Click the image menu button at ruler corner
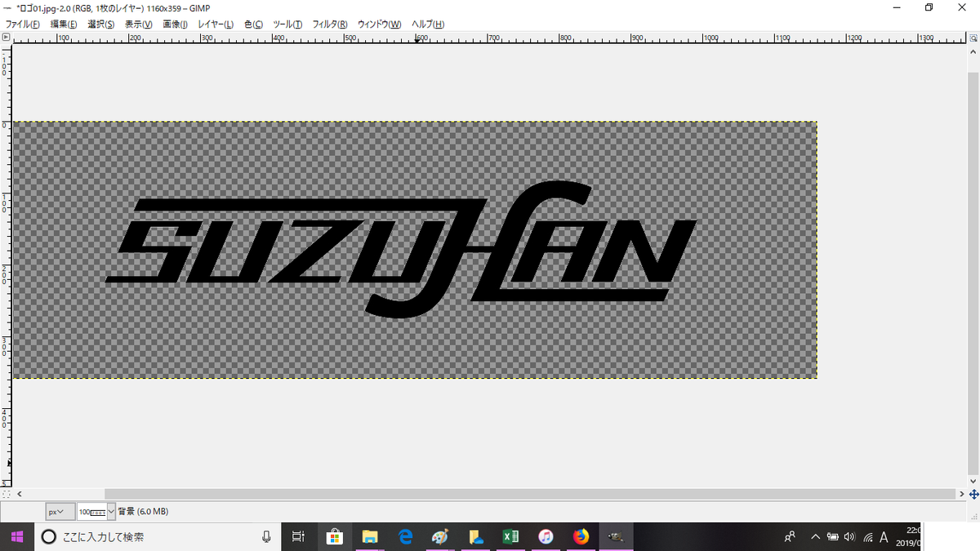The image size is (980, 551). pos(7,37)
